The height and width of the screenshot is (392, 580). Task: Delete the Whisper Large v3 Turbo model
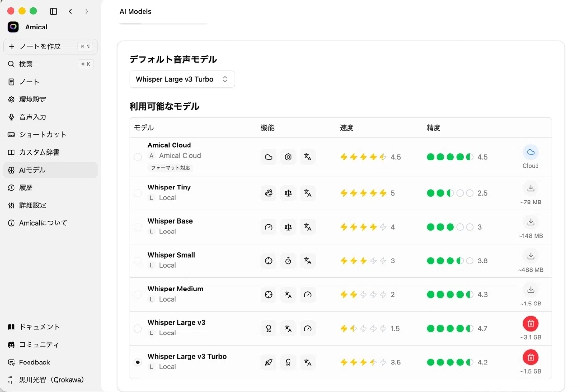531,357
